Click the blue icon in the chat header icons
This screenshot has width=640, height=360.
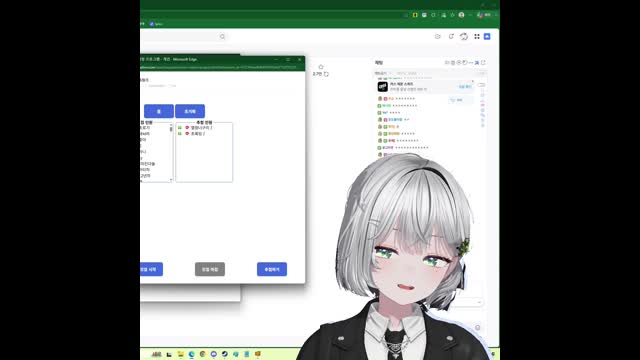click(477, 62)
